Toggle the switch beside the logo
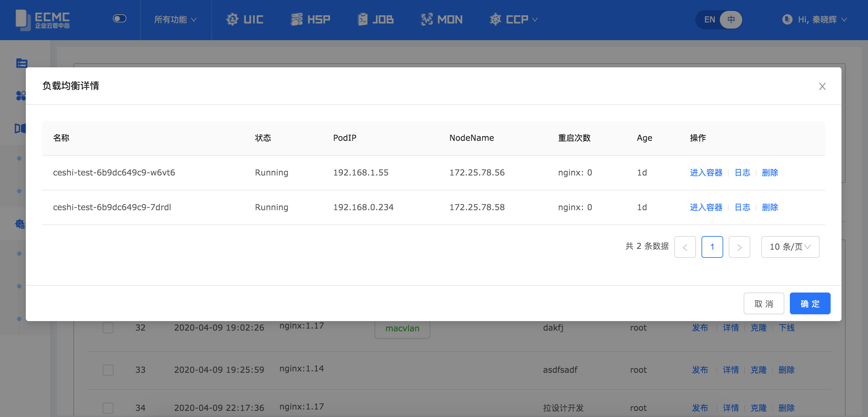The height and width of the screenshot is (417, 868). tap(120, 18)
